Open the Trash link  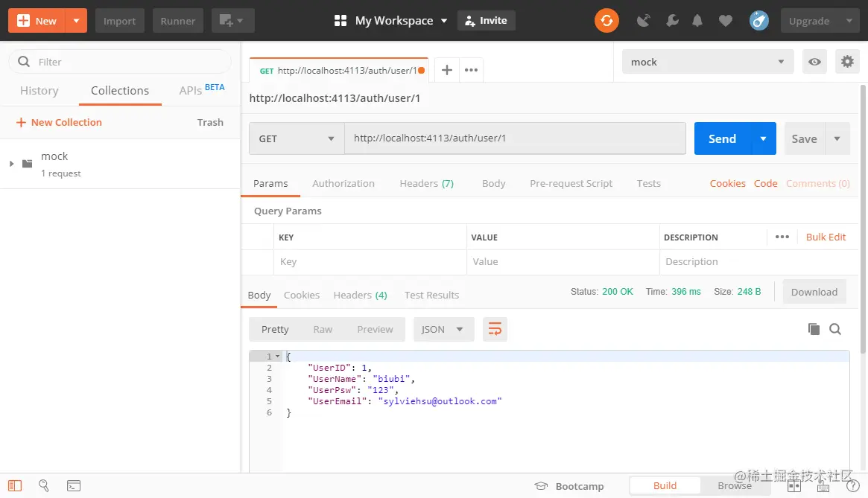click(x=210, y=122)
